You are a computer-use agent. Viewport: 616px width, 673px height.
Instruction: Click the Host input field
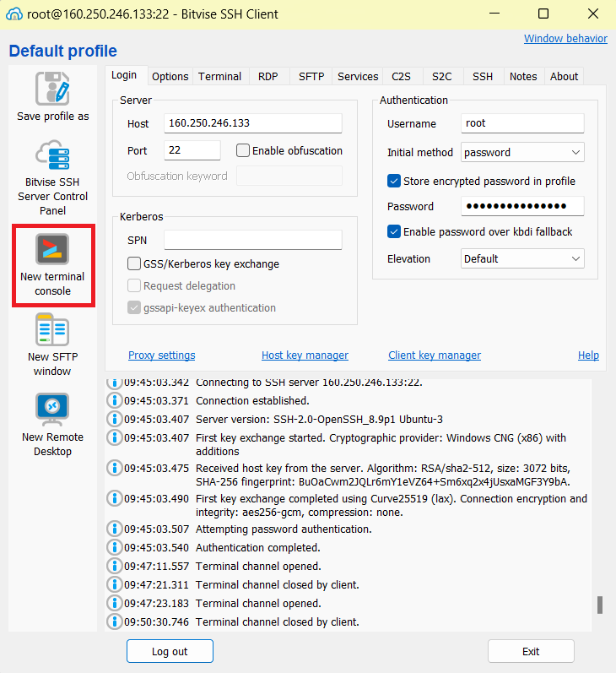pos(253,123)
